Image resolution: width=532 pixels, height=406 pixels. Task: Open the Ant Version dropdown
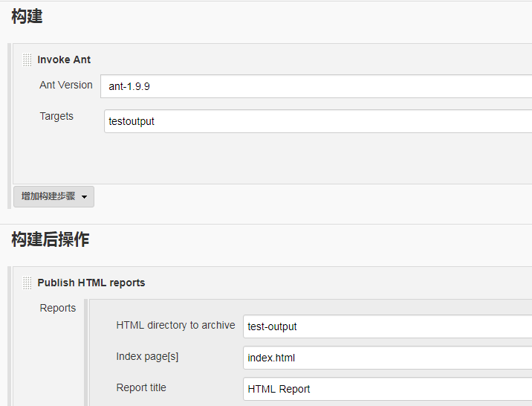click(316, 86)
